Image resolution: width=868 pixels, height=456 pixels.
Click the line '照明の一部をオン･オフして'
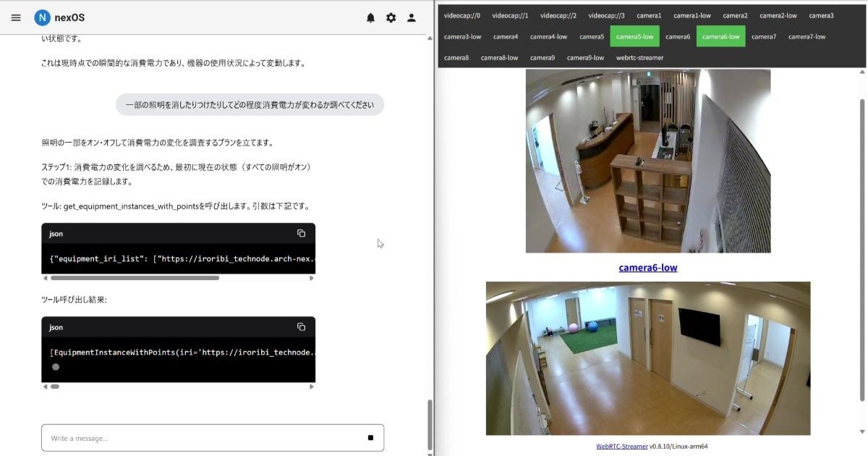(157, 143)
